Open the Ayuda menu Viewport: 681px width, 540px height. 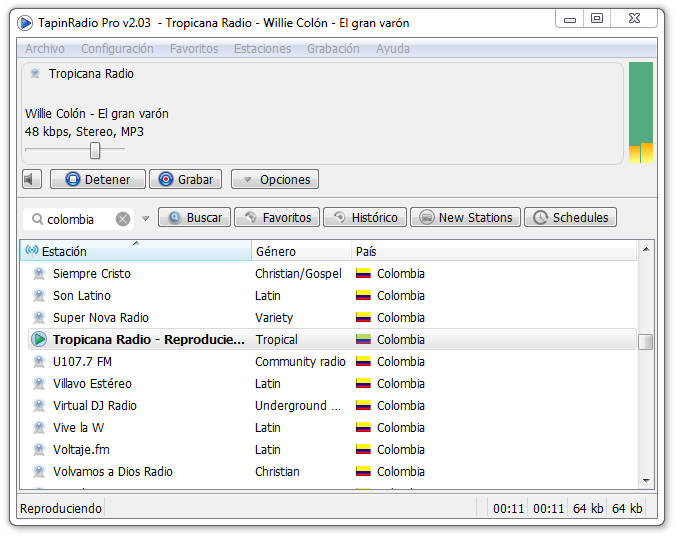click(393, 49)
